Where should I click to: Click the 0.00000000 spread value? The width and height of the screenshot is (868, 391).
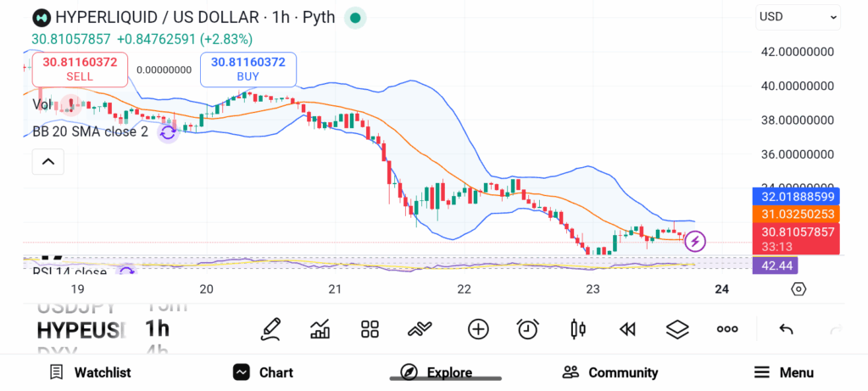click(x=164, y=70)
